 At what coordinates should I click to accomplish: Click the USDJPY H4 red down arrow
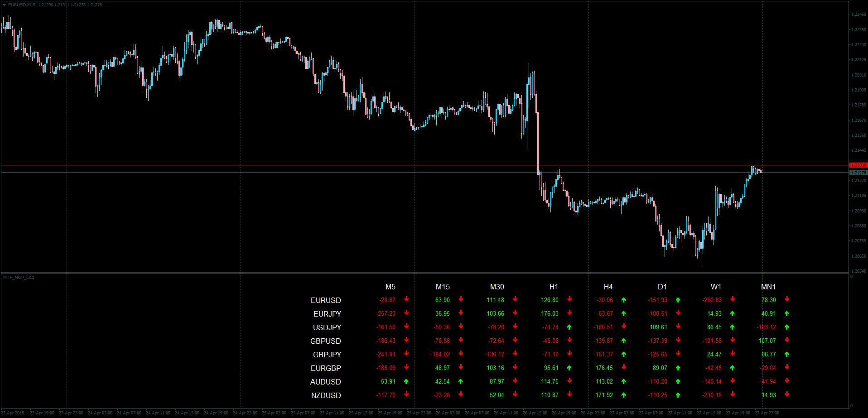click(624, 327)
